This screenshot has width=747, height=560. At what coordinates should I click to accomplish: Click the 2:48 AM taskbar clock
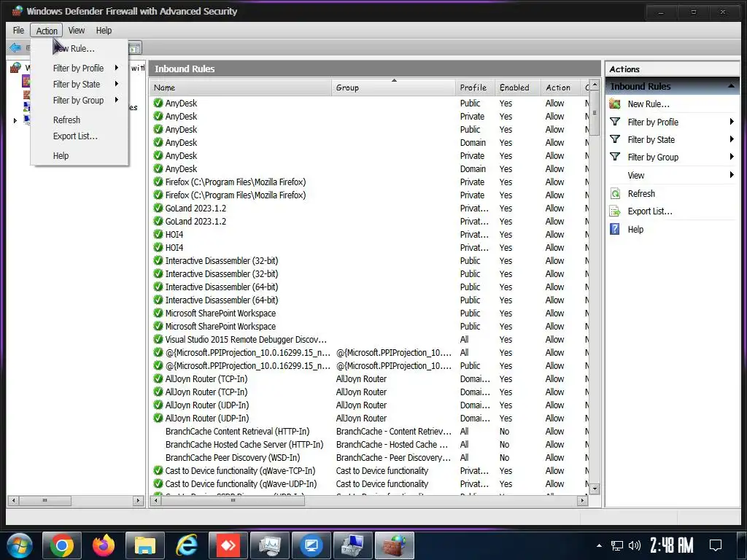[x=672, y=545]
